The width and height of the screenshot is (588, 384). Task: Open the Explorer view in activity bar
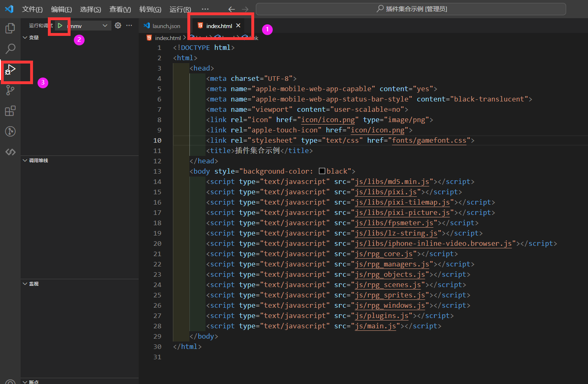tap(10, 28)
